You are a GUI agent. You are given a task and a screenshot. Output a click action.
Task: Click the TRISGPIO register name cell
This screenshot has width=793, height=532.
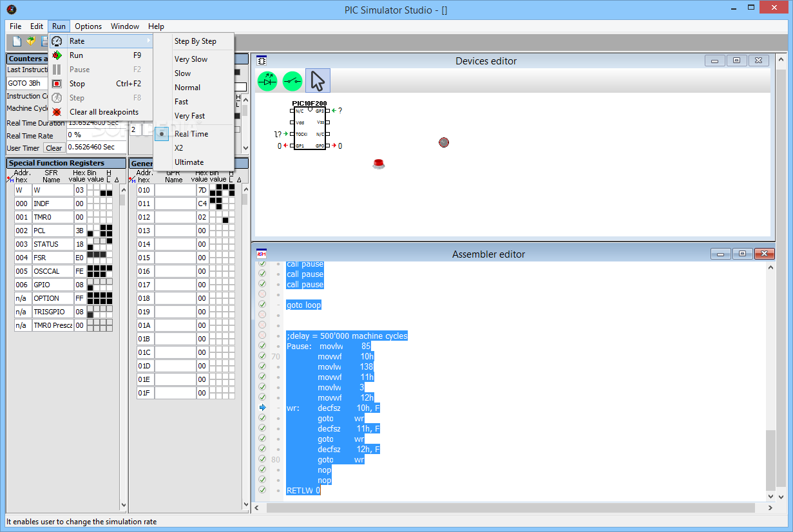pos(52,312)
